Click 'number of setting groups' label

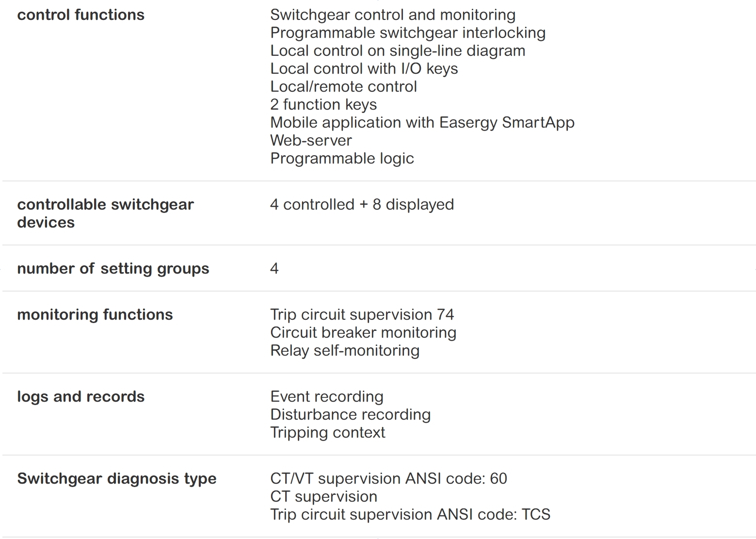[x=113, y=269]
